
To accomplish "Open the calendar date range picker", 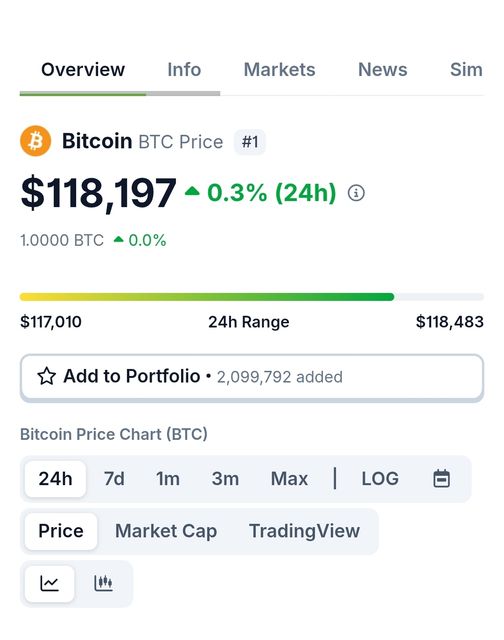I will point(441,478).
